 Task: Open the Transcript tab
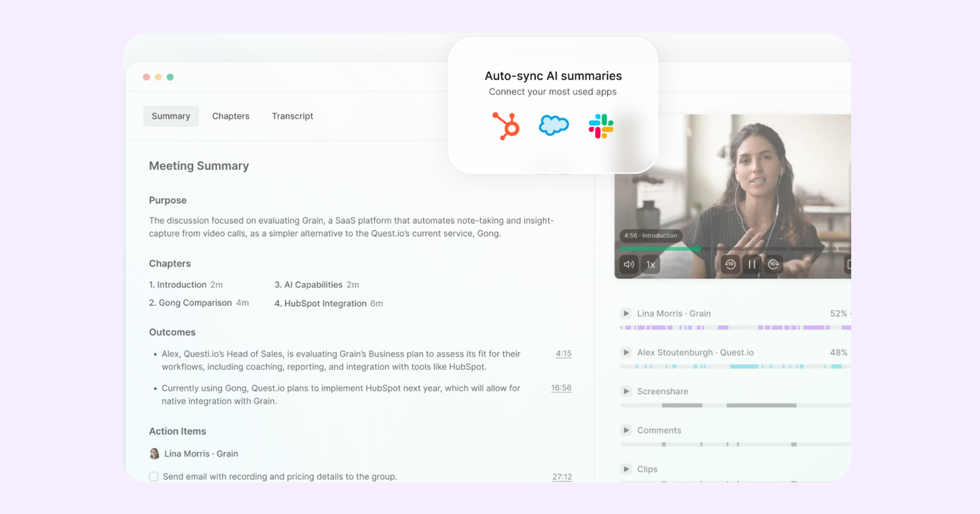(x=292, y=116)
